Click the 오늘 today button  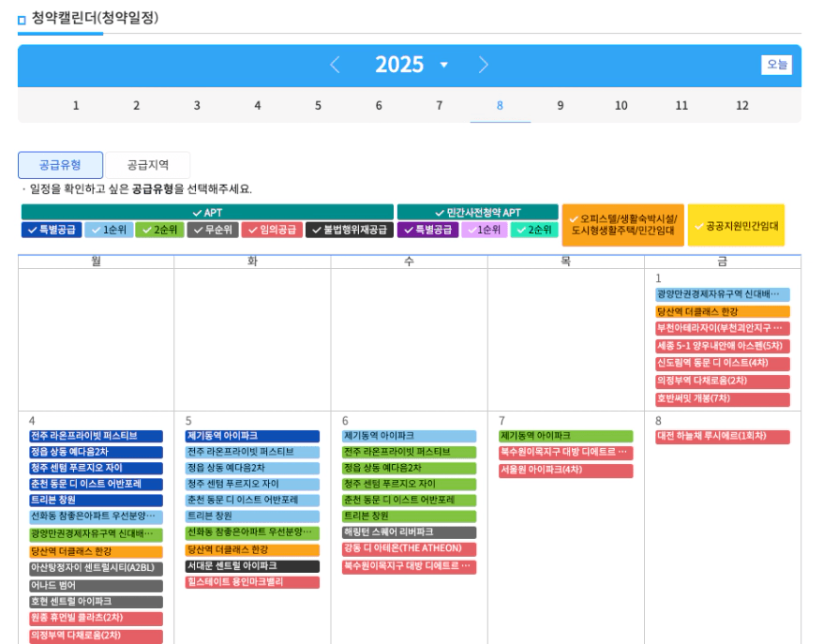pos(776,65)
